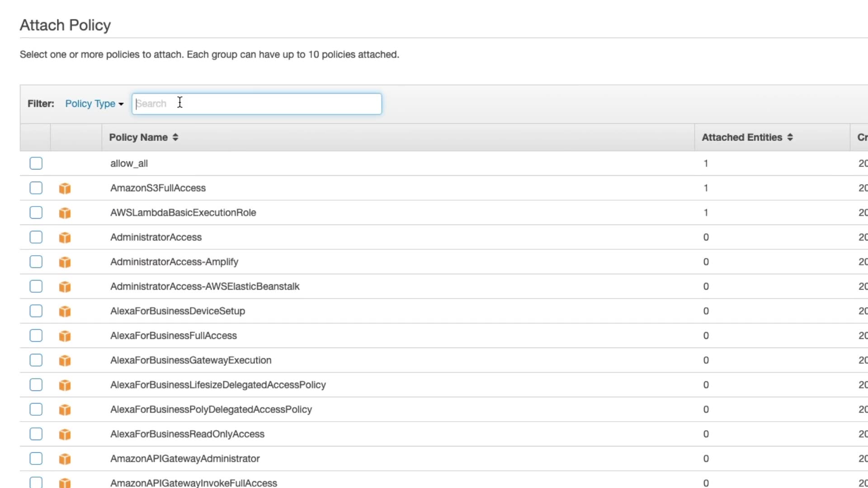Image resolution: width=868 pixels, height=488 pixels.
Task: Click the AdministratorAccess policy box icon
Action: coord(65,238)
